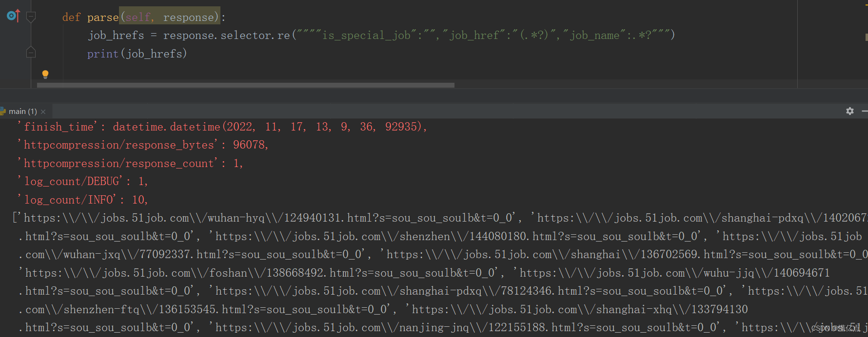The width and height of the screenshot is (868, 337).
Task: Select the main (1) run tab
Action: coord(22,112)
